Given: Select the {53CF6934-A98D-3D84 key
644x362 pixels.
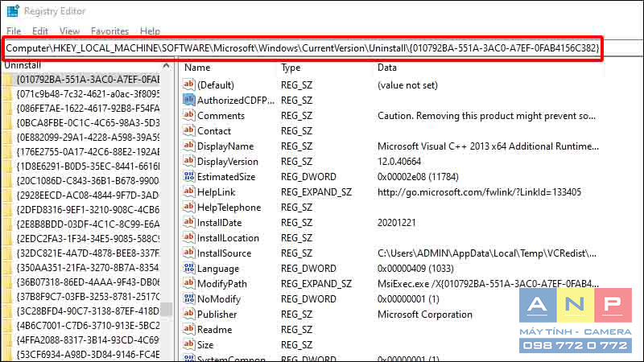Looking at the screenshot, I should coord(88,354).
